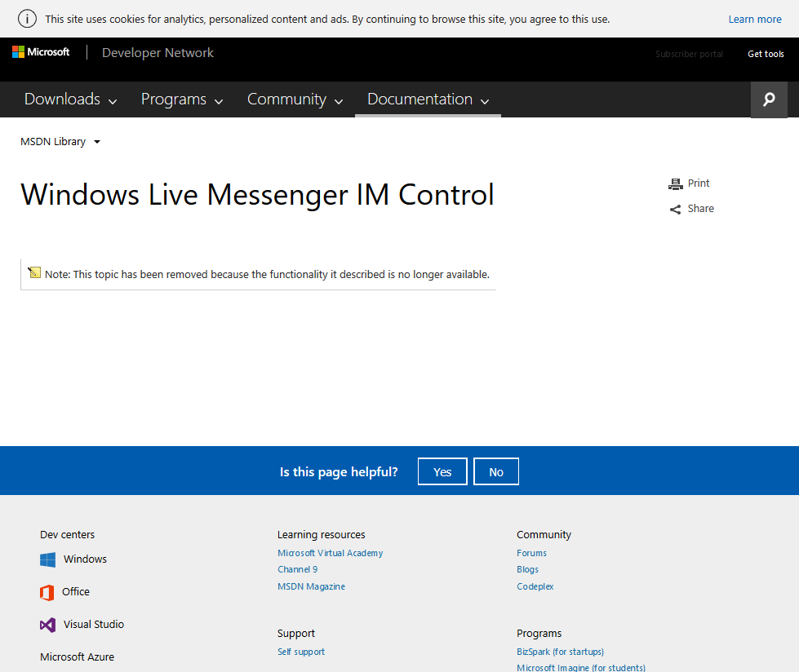Click the cookie notice info icon
This screenshot has height=672, width=799.
[27, 19]
